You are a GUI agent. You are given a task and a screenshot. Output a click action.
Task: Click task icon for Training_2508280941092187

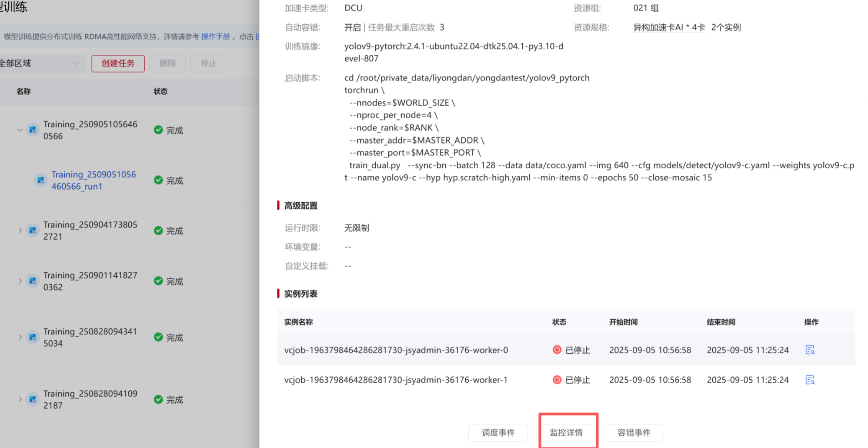pyautogui.click(x=33, y=399)
